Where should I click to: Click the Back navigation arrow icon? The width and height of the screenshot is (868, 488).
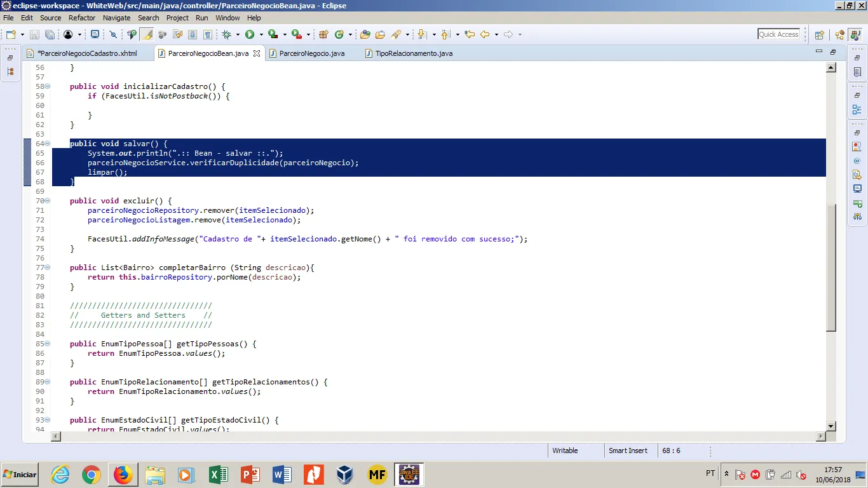click(x=485, y=34)
